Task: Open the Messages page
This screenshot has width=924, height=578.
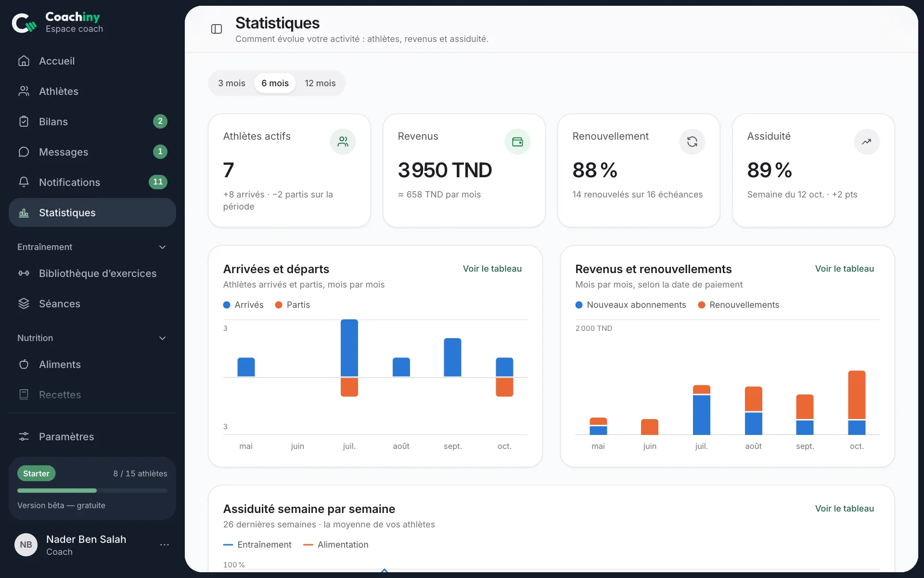Action: 92,152
